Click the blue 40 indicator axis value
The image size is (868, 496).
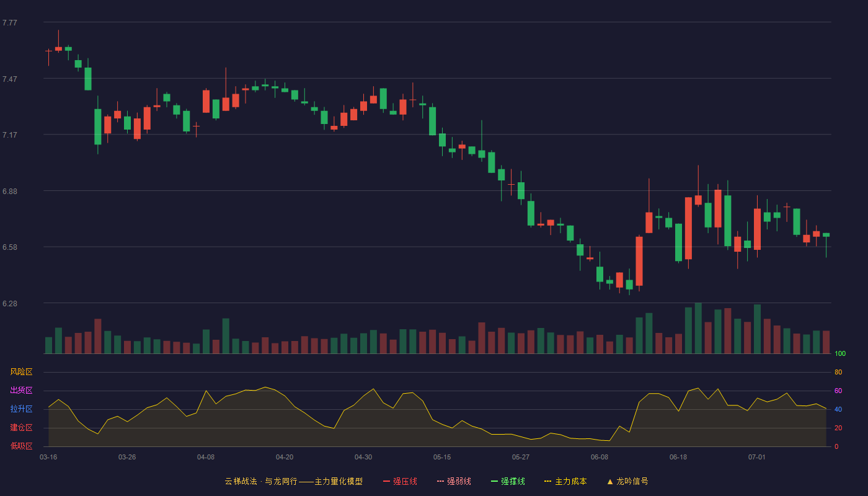tap(838, 409)
